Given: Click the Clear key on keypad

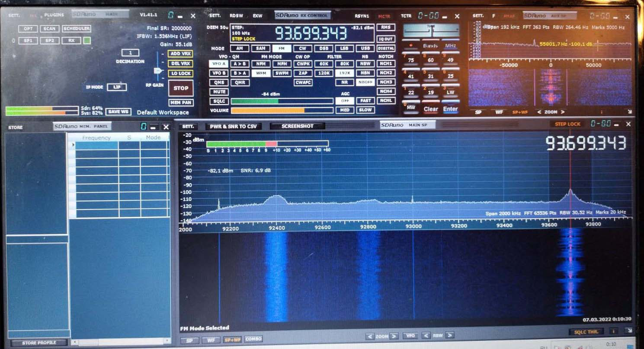Looking at the screenshot, I should pyautogui.click(x=430, y=109).
